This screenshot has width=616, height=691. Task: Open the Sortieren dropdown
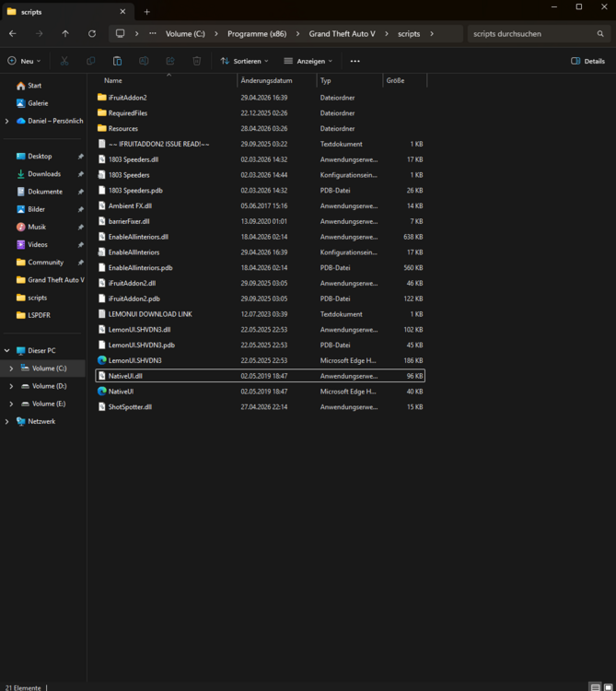pyautogui.click(x=245, y=61)
